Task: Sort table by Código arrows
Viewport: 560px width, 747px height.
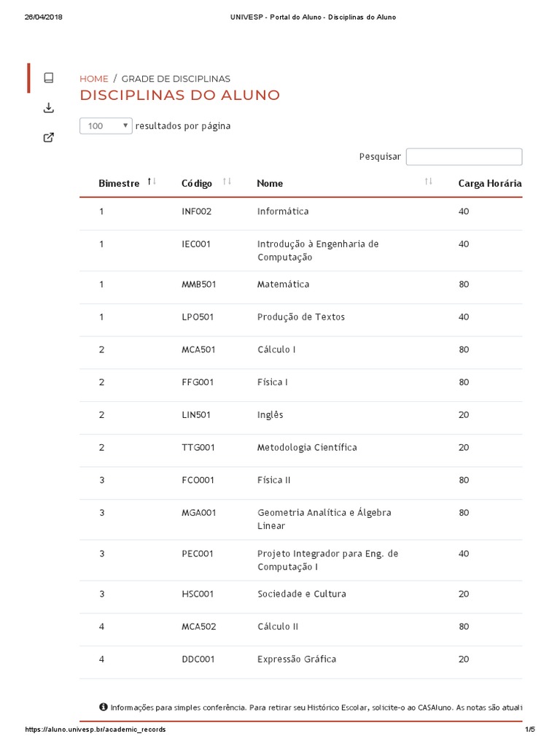Action: (x=227, y=182)
